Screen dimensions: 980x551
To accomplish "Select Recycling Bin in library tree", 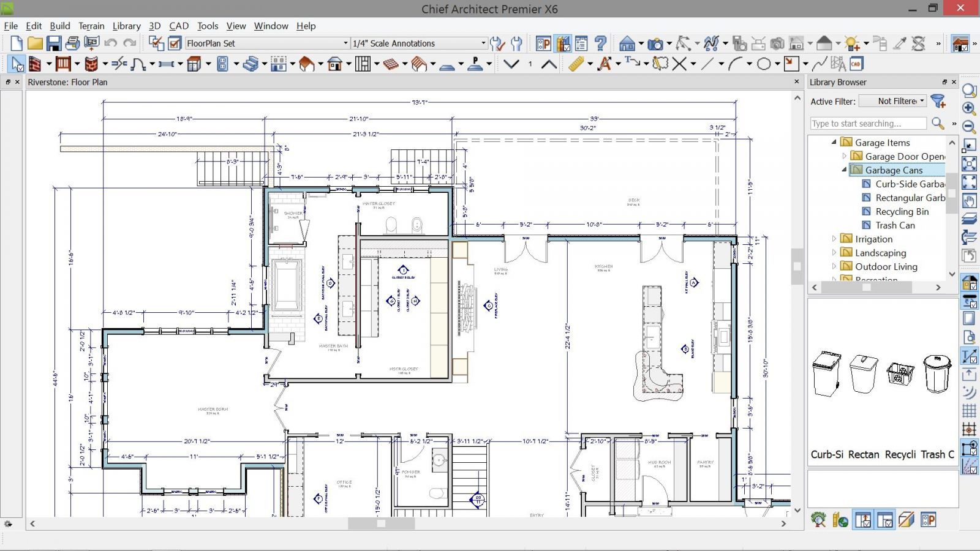I will [x=902, y=211].
